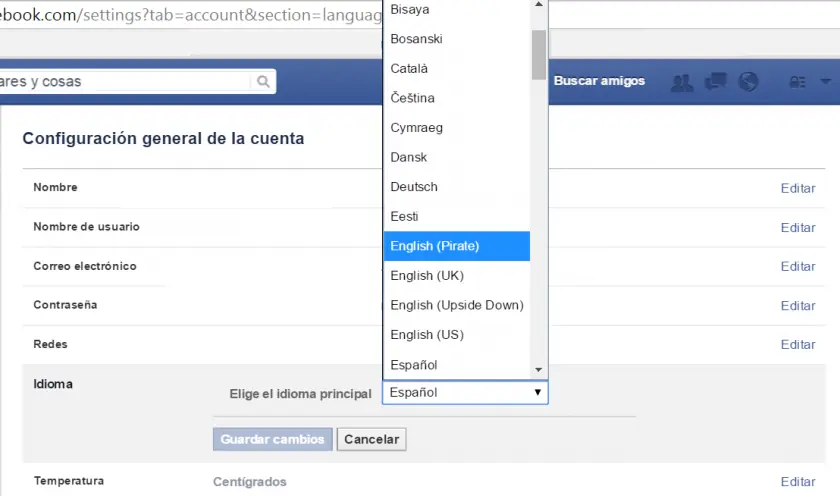Click the Buscar amigos link
Viewport: 840px width, 496px height.
[599, 81]
